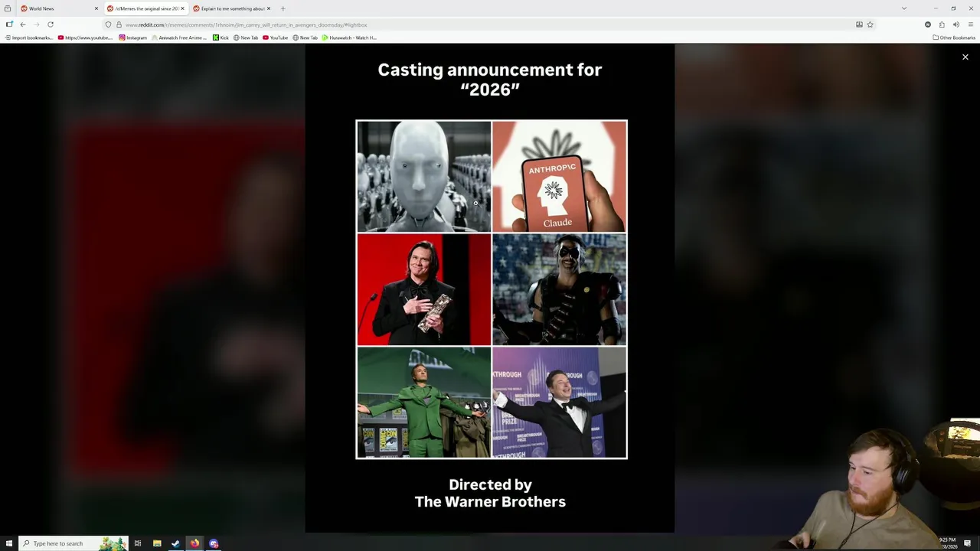Open the Aniwatch Free Anime bookmark
The width and height of the screenshot is (980, 551).
[x=179, y=37]
